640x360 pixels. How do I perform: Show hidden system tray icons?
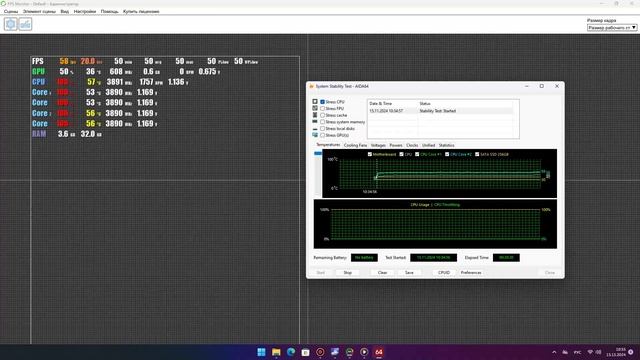tap(554, 352)
